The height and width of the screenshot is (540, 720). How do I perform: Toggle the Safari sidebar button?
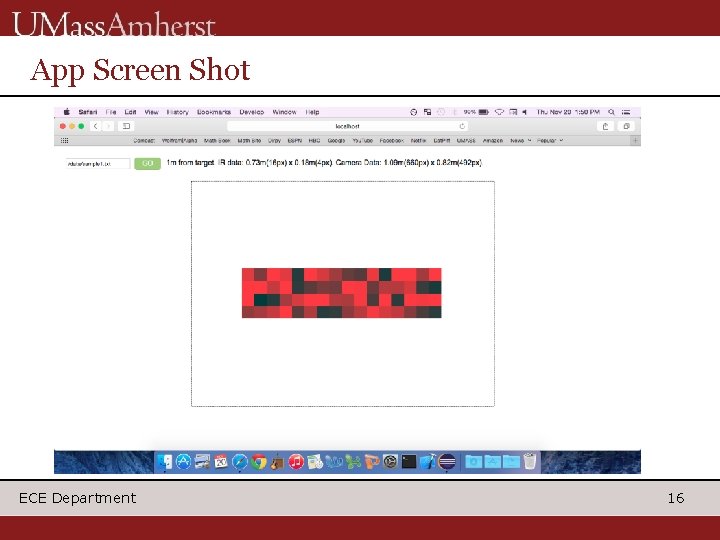tap(126, 126)
